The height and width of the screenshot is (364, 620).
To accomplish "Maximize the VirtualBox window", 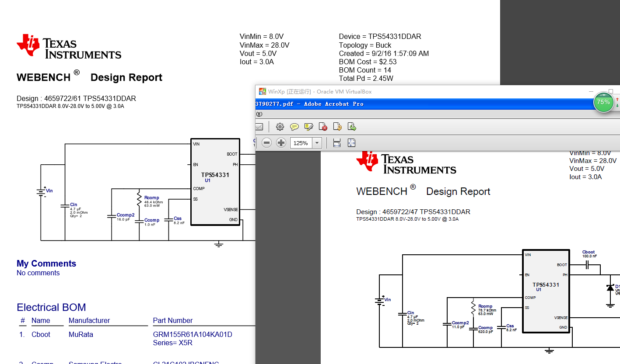I will click(x=611, y=91).
